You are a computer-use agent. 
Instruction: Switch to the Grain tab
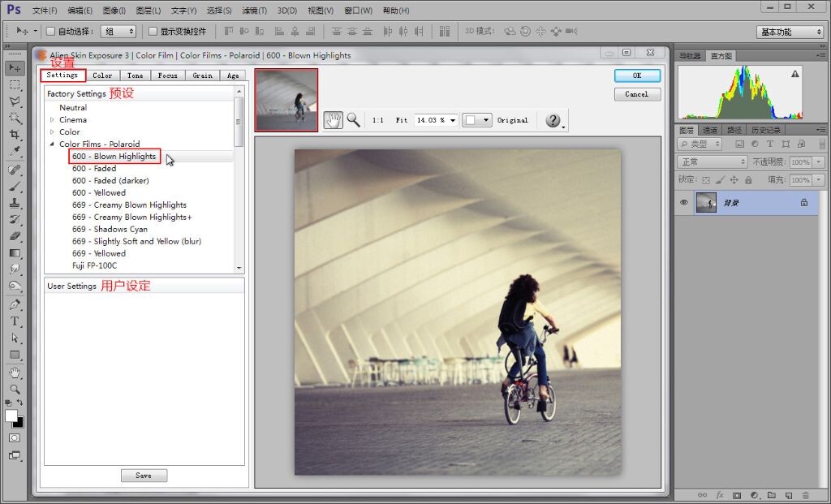click(202, 75)
